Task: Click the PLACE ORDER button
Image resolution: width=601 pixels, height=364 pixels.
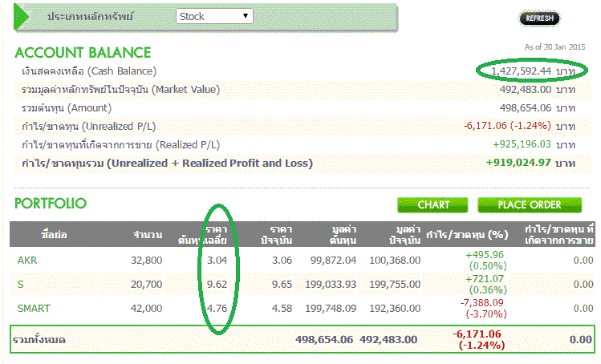Action: pyautogui.click(x=530, y=205)
